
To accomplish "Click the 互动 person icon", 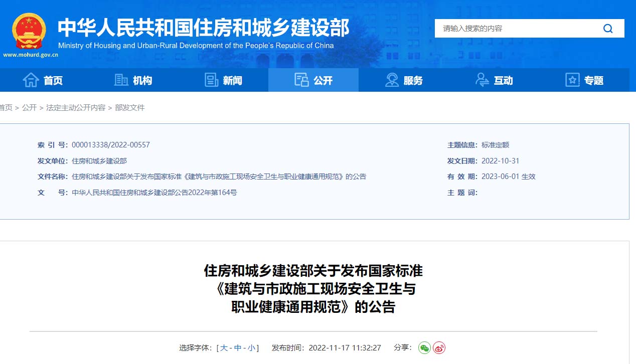I will pos(482,80).
